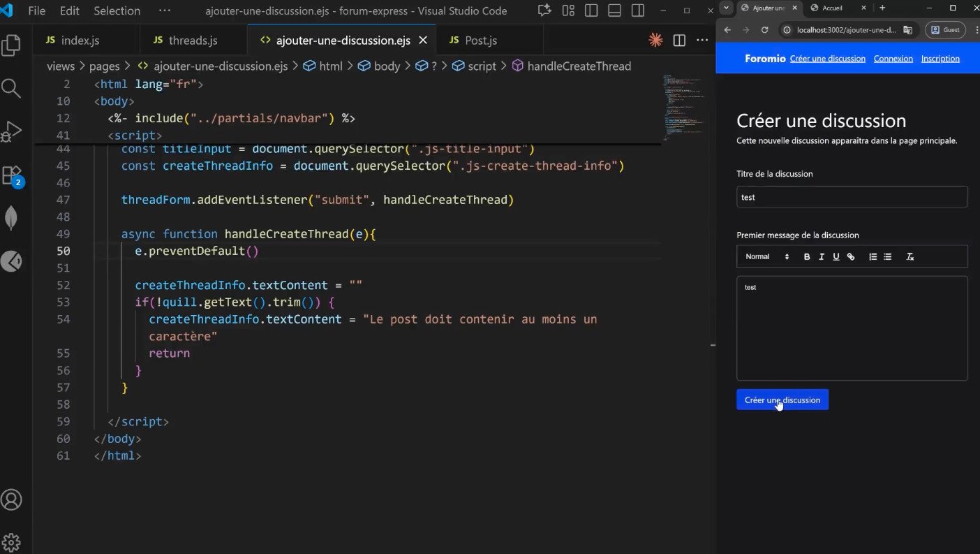
Task: Toggle underline formatting in the editor toolbar
Action: [836, 257]
